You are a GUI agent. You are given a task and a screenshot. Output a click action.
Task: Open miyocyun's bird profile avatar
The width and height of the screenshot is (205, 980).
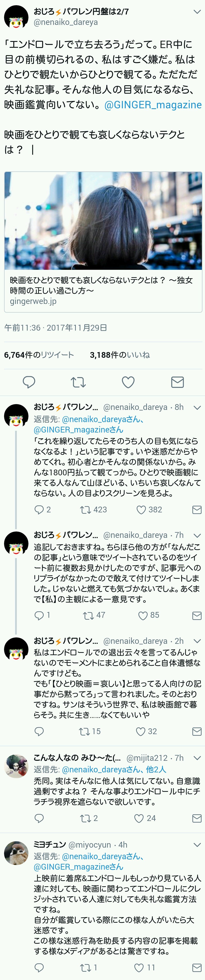(x=16, y=853)
